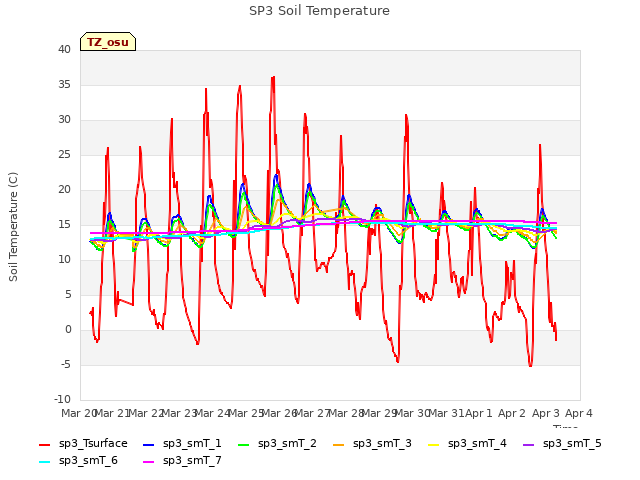Click the magenta sp3_smT_7 legend color marker
This screenshot has height=480, width=640.
tap(149, 462)
